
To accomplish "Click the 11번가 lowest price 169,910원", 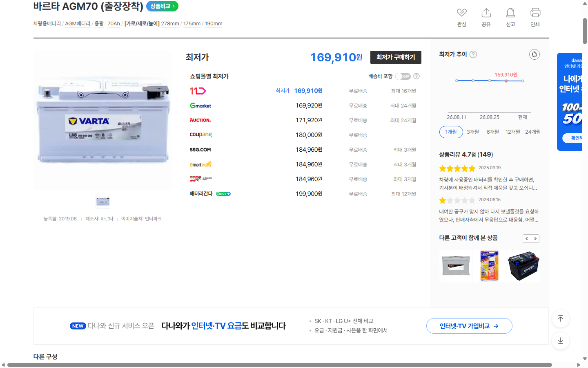I will coord(308,91).
